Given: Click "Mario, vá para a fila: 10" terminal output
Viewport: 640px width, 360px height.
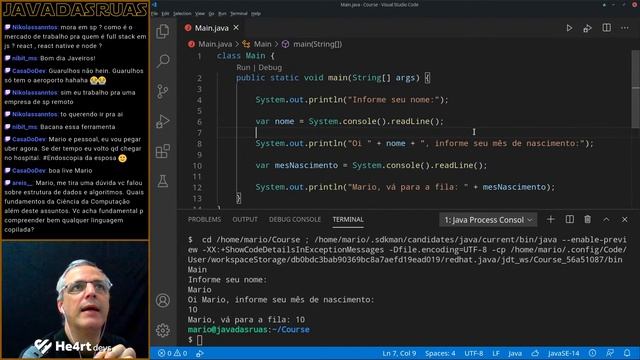Looking at the screenshot, I should [x=246, y=320].
